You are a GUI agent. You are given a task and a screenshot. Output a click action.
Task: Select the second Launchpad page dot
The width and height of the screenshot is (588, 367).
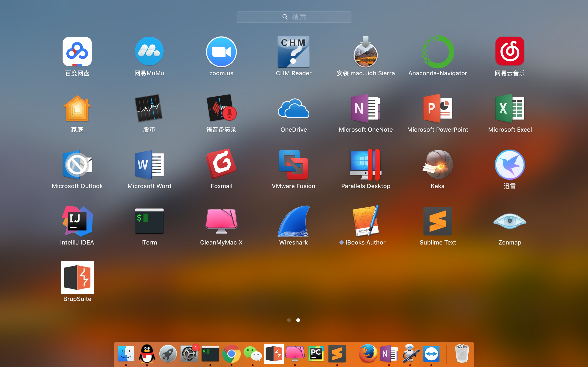coord(298,320)
